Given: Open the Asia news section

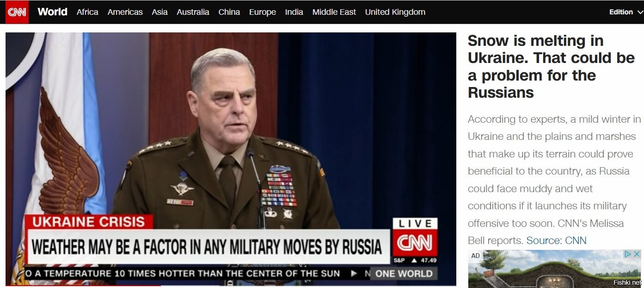Looking at the screenshot, I should pyautogui.click(x=159, y=12).
